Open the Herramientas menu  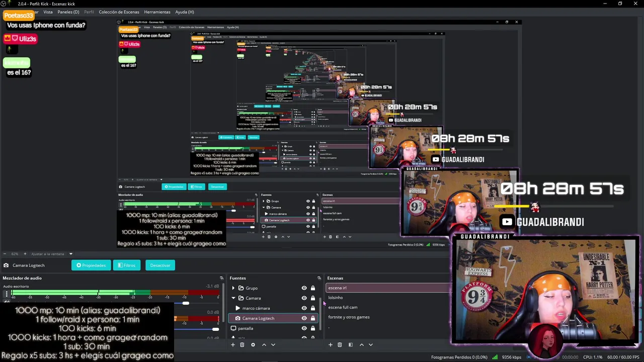[x=157, y=12]
